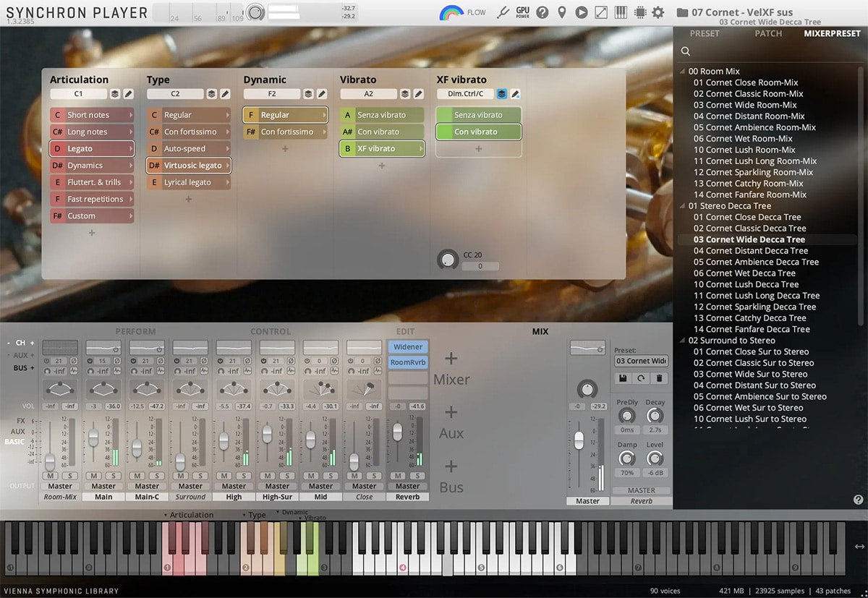Open the tuning fork settings
The height and width of the screenshot is (598, 868).
(503, 12)
